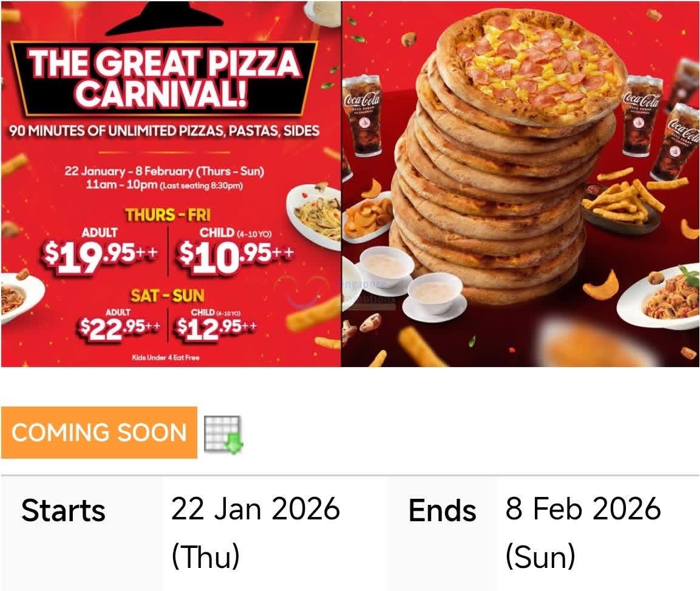Viewport: 700px width, 591px height.
Task: Click the calendar download icon
Action: click(x=223, y=434)
